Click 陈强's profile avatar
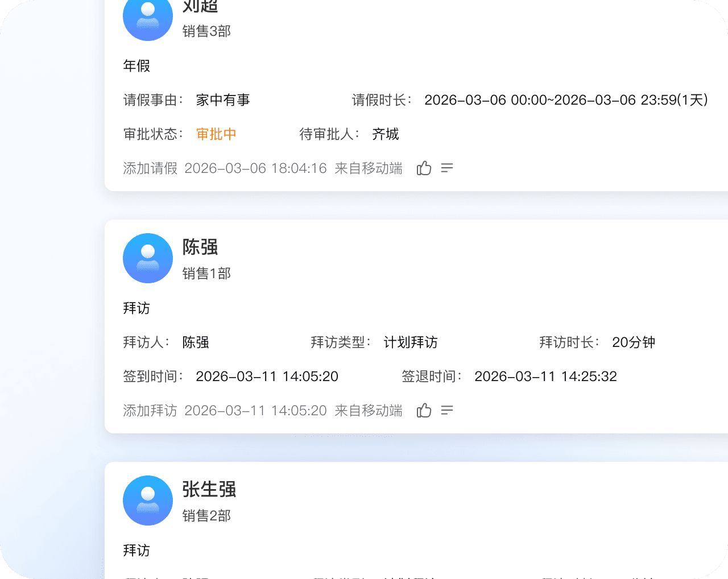This screenshot has width=728, height=579. [148, 258]
